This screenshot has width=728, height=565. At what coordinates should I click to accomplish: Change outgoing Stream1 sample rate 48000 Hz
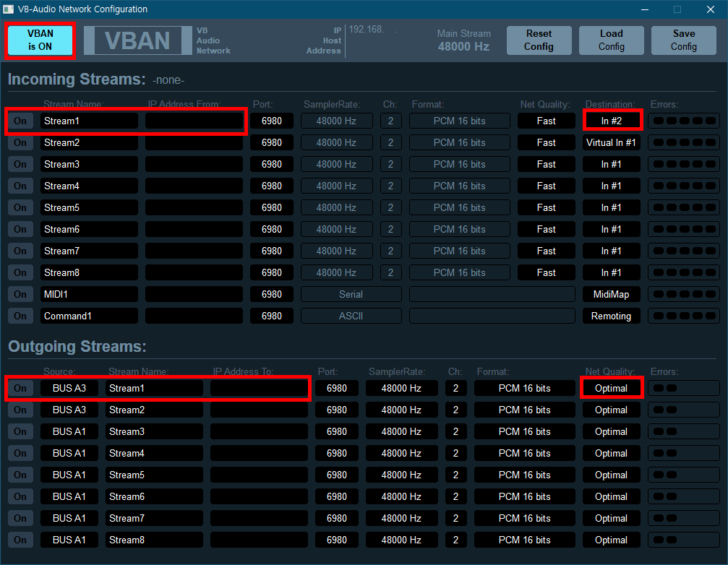pyautogui.click(x=402, y=388)
